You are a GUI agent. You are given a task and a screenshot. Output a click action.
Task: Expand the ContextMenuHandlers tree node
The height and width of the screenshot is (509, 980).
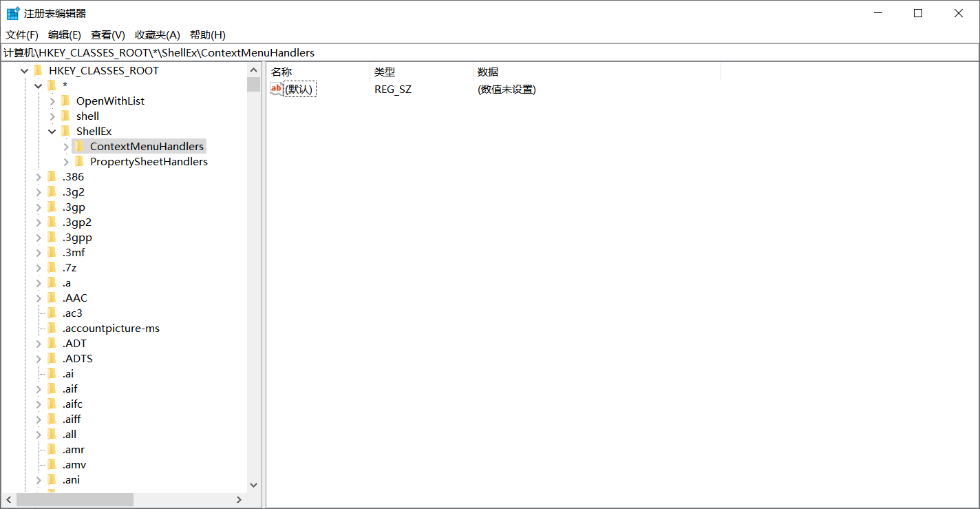66,146
